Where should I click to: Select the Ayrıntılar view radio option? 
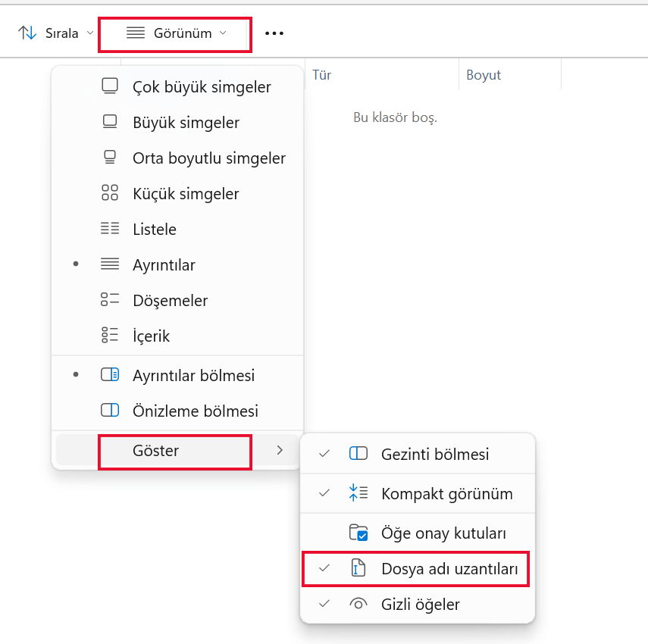coord(177,264)
